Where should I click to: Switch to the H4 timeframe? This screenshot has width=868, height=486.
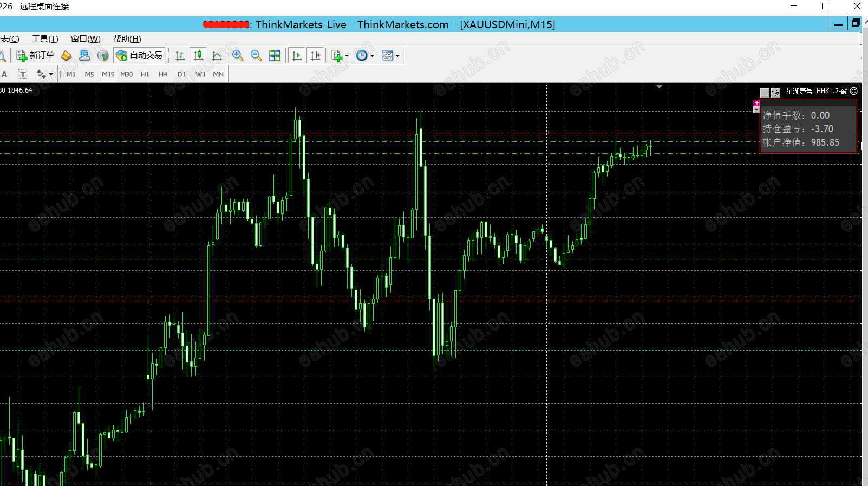(163, 74)
